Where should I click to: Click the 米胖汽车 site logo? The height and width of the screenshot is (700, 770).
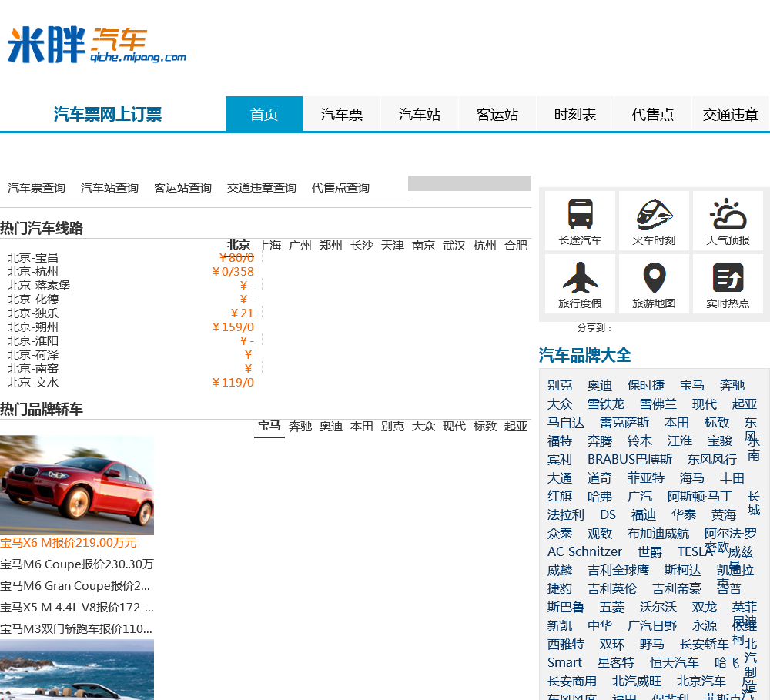pyautogui.click(x=97, y=45)
